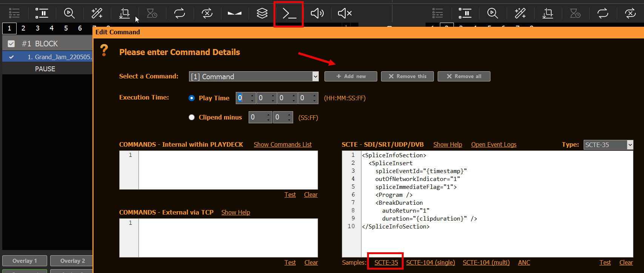Screen dimensions: 644x273
Task: Increase the Play Time hours stepper
Action: [252, 95]
